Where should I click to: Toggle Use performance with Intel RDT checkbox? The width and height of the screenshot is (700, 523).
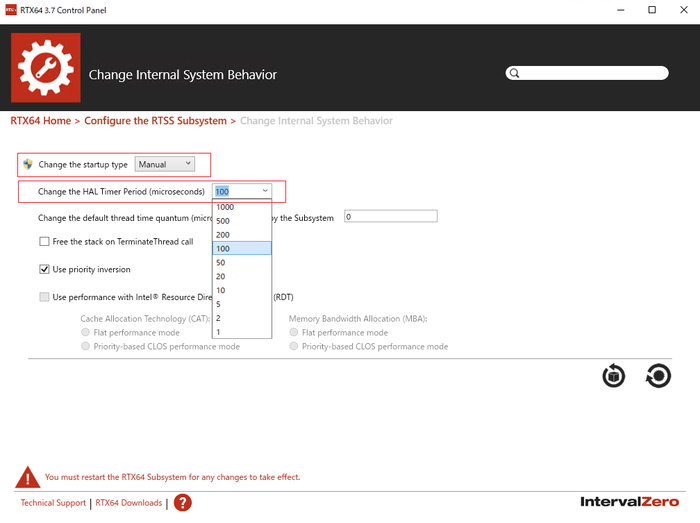44,297
